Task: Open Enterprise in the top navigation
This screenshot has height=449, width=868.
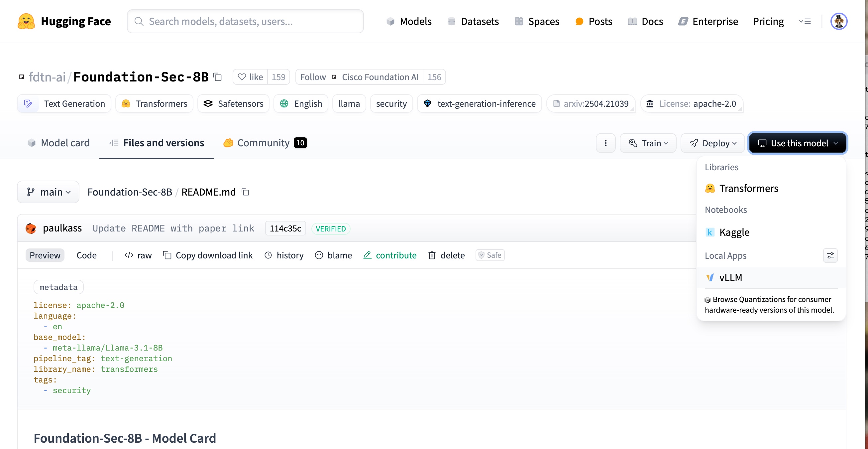Action: (x=708, y=21)
